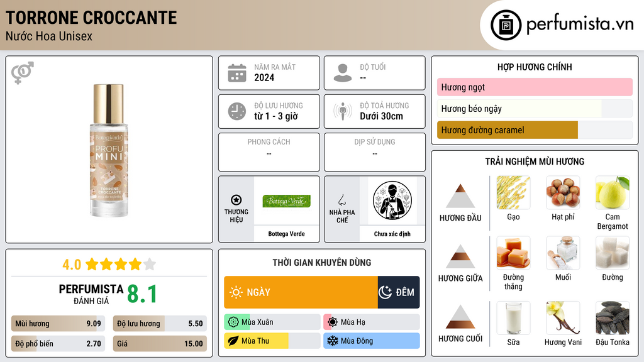Click the Gạo rice note image
This screenshot has height=362, width=644.
pyautogui.click(x=513, y=192)
